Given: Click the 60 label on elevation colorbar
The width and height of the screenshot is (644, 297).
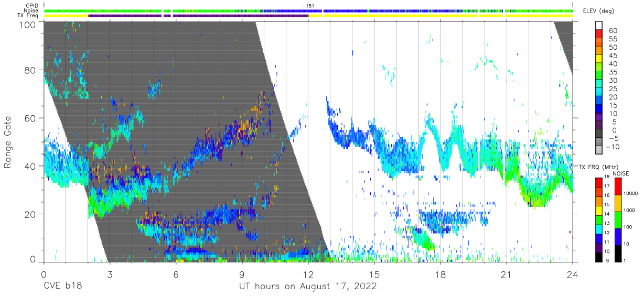Looking at the screenshot, I should (x=613, y=31).
